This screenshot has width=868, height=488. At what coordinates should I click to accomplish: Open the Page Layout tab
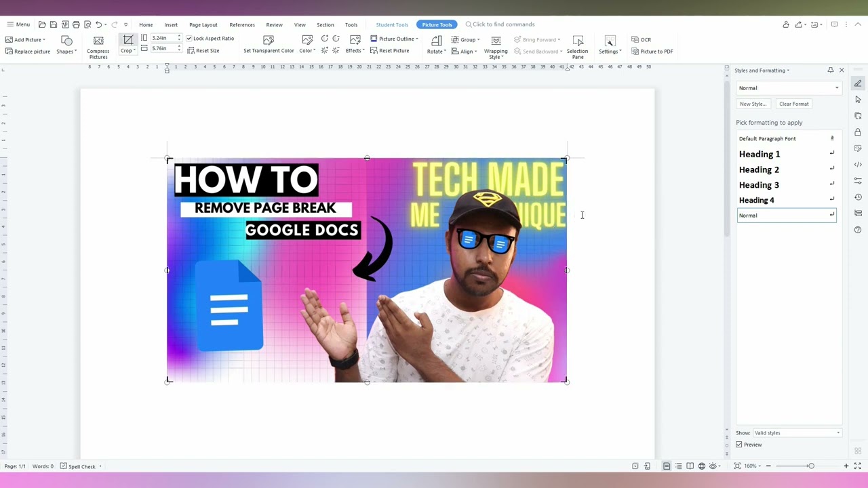tap(203, 25)
